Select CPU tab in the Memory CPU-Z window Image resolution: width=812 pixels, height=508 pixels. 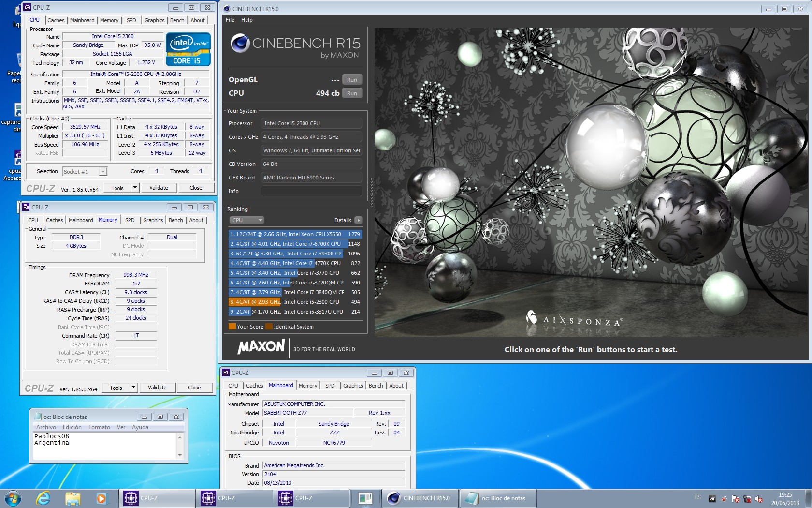click(x=33, y=220)
